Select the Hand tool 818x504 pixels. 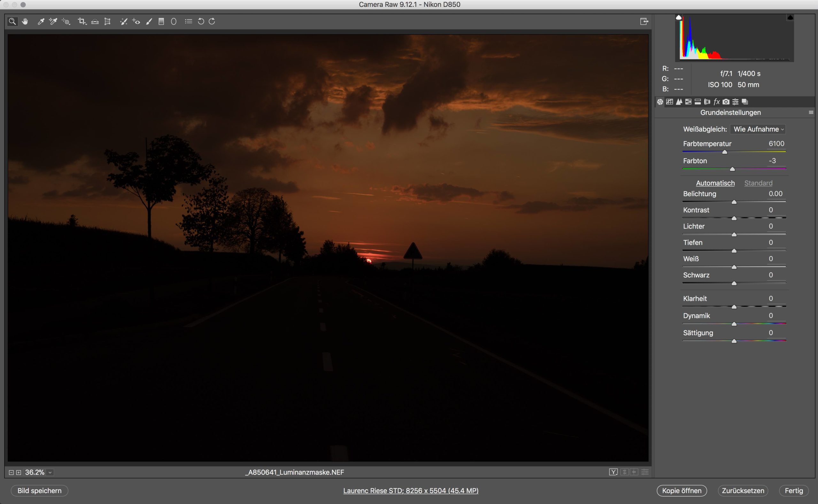(25, 22)
